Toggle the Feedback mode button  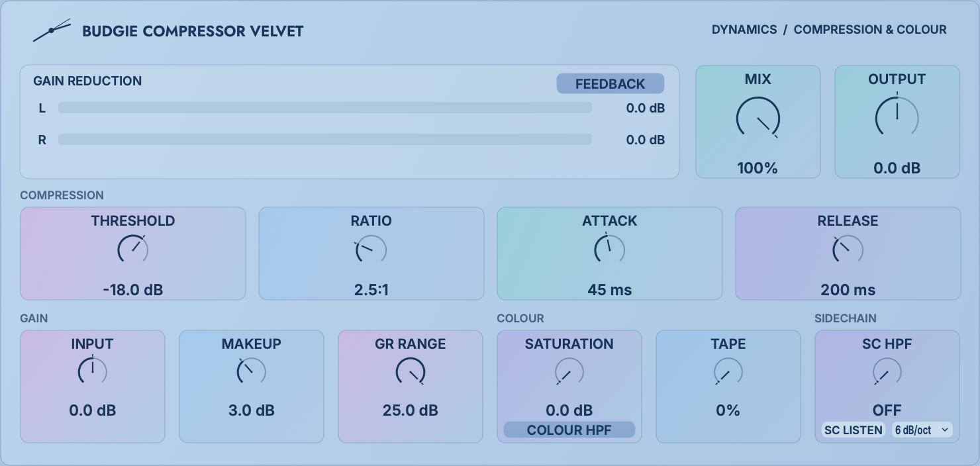pyautogui.click(x=610, y=83)
